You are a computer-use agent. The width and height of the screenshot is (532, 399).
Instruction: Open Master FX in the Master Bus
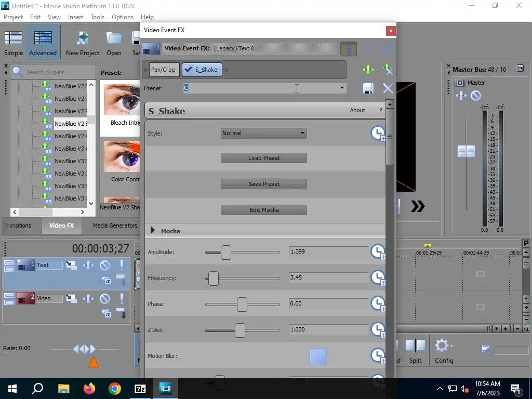pos(461,96)
